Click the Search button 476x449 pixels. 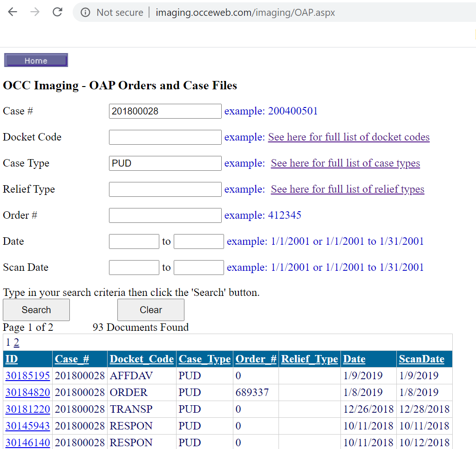[36, 310]
